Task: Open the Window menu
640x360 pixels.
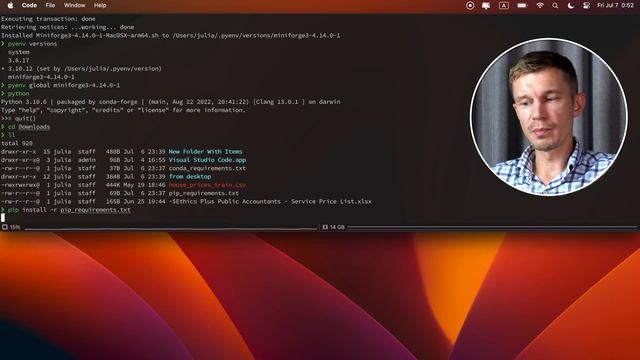Action: 74,5
